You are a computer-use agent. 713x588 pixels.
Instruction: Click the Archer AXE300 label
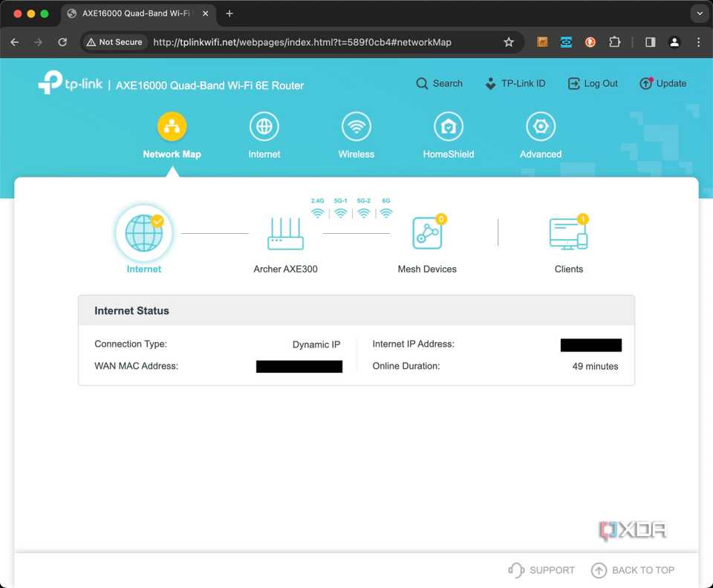[285, 269]
